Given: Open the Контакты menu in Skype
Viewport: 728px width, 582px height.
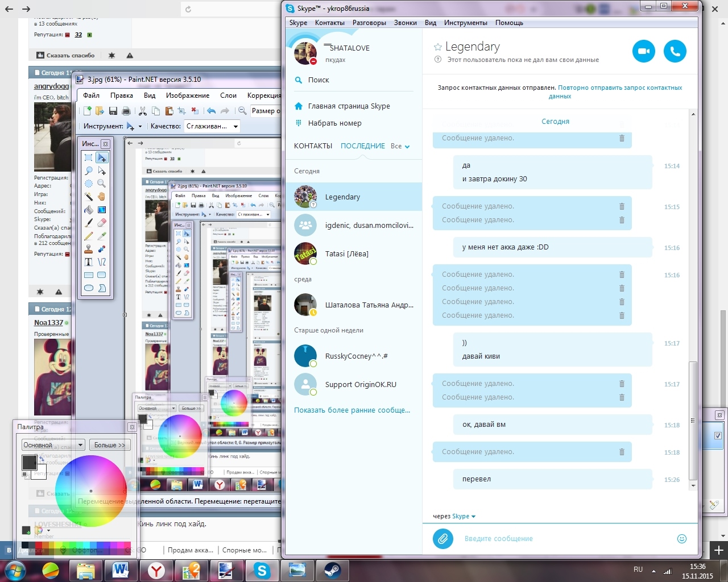Looking at the screenshot, I should point(330,23).
